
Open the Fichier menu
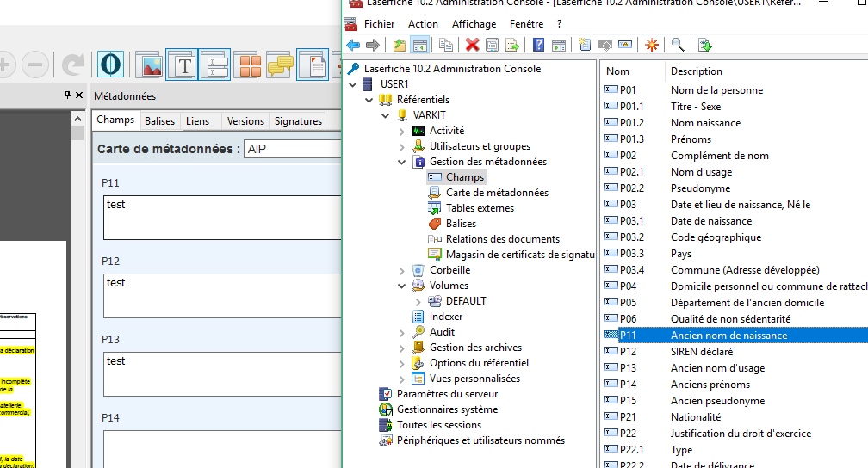click(x=379, y=24)
